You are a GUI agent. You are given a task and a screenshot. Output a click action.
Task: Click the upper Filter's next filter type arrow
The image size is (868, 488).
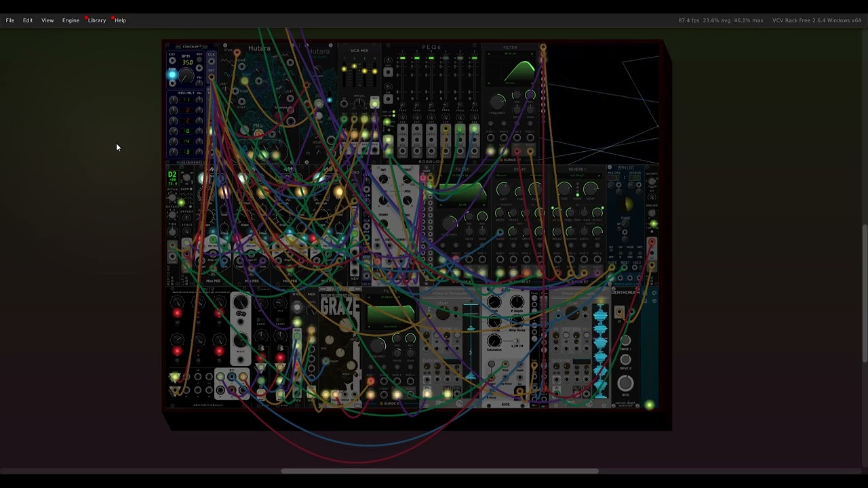(532, 54)
